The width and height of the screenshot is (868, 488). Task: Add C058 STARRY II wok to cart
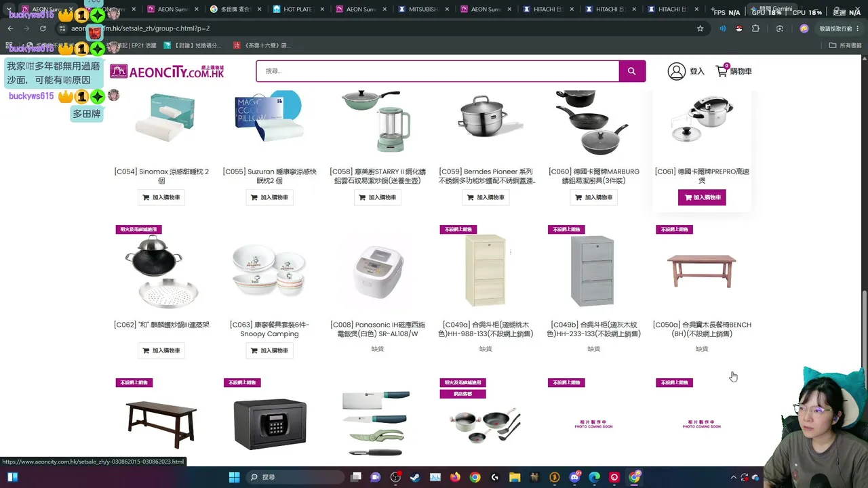[x=378, y=197]
